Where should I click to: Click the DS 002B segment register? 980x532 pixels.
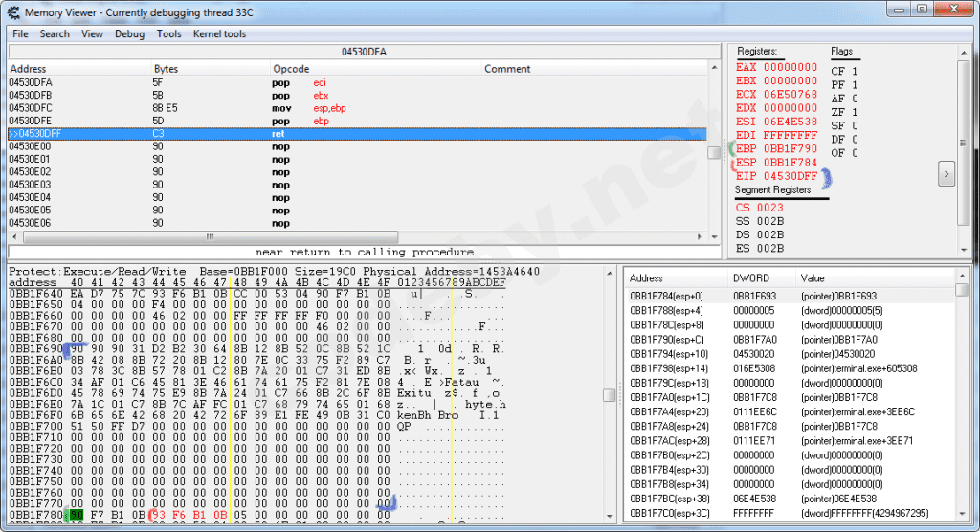[759, 235]
